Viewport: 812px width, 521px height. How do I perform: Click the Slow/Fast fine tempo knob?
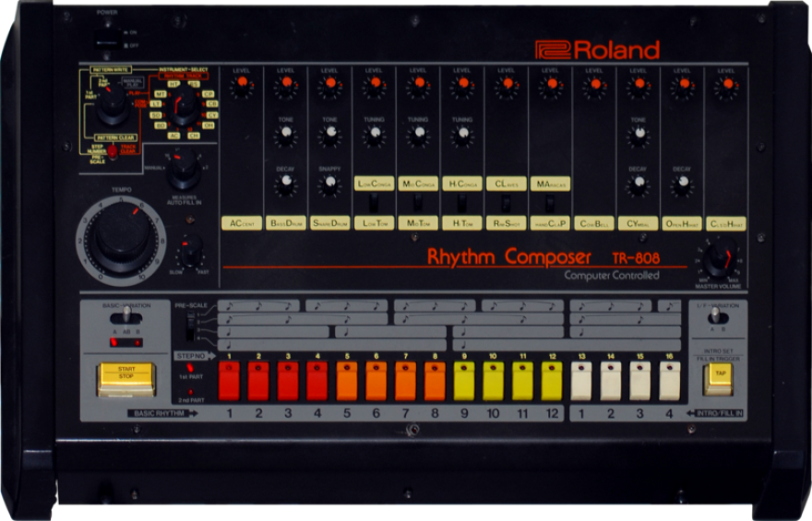click(x=191, y=252)
